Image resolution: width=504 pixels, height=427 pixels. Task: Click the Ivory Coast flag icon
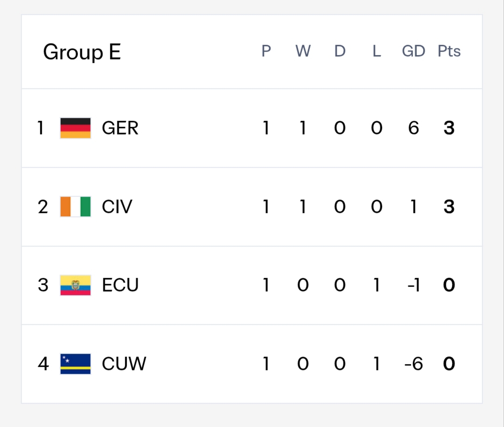coord(76,207)
